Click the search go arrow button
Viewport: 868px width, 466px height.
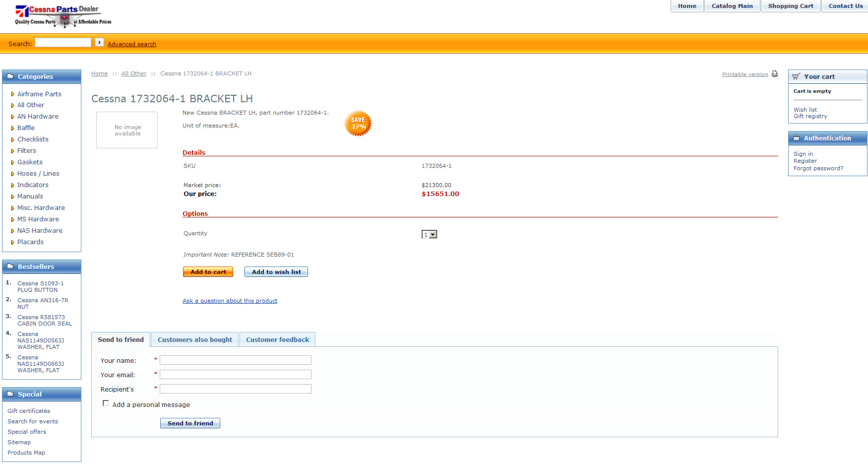tap(99, 43)
